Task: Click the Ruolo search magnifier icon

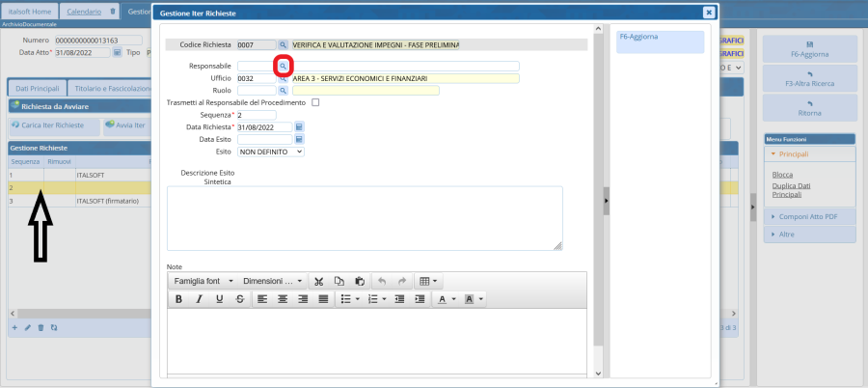Action: [x=284, y=91]
